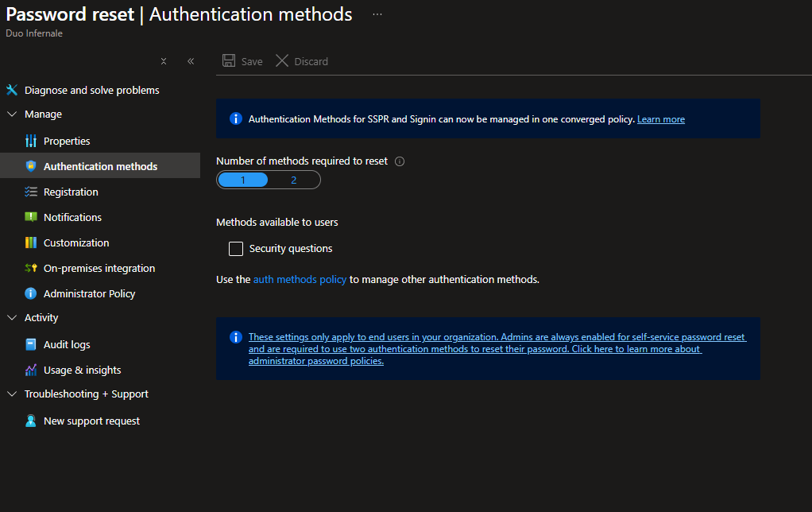
Task: Set required methods to 2
Action: pyautogui.click(x=293, y=180)
